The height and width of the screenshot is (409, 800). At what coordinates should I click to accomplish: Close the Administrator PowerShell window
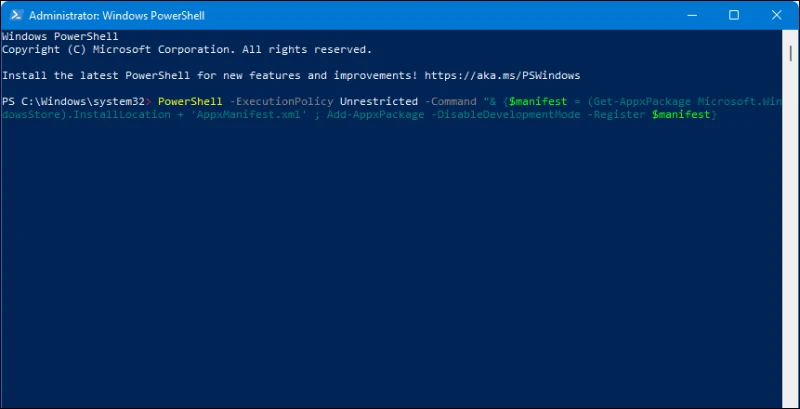pyautogui.click(x=777, y=15)
